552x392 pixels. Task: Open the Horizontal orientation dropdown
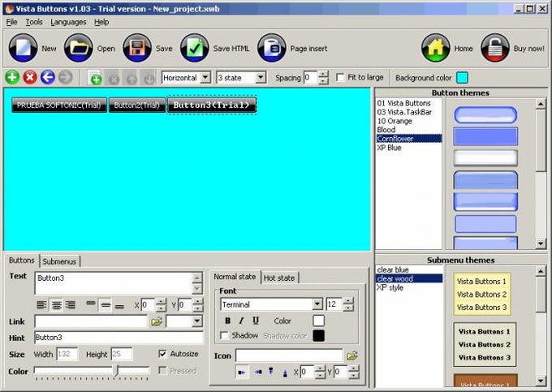click(x=205, y=77)
